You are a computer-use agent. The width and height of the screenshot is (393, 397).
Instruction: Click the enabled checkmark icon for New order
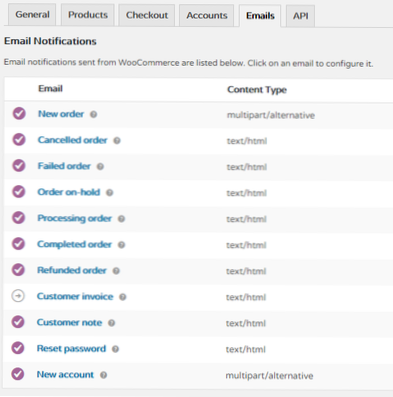click(19, 113)
